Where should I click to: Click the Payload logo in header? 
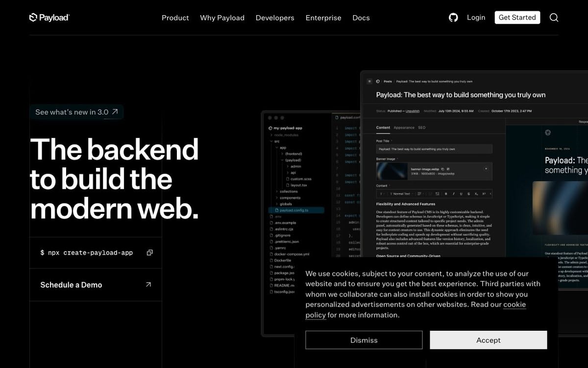tap(49, 18)
